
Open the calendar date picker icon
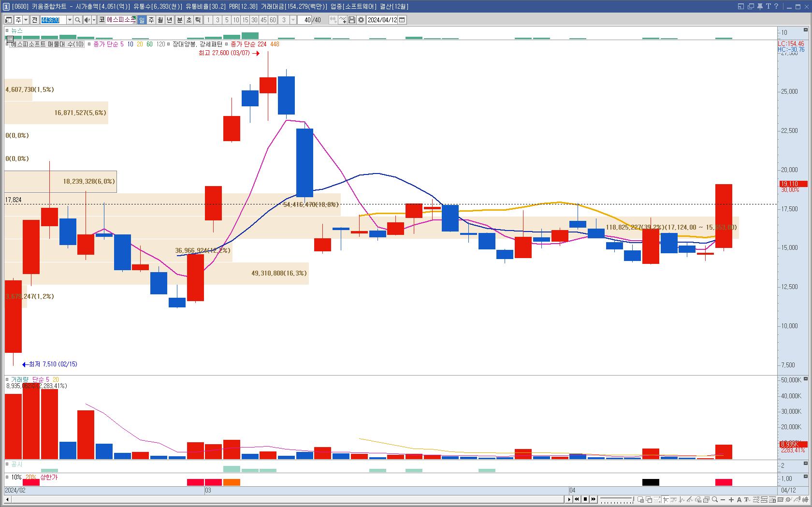click(402, 20)
